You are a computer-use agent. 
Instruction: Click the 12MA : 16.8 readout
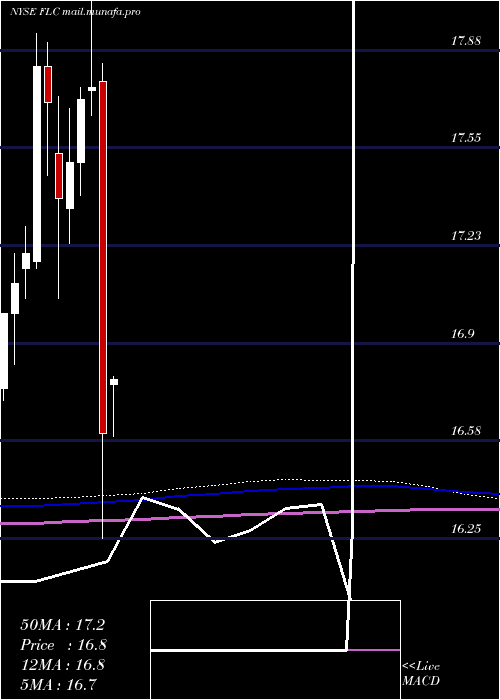click(x=62, y=665)
